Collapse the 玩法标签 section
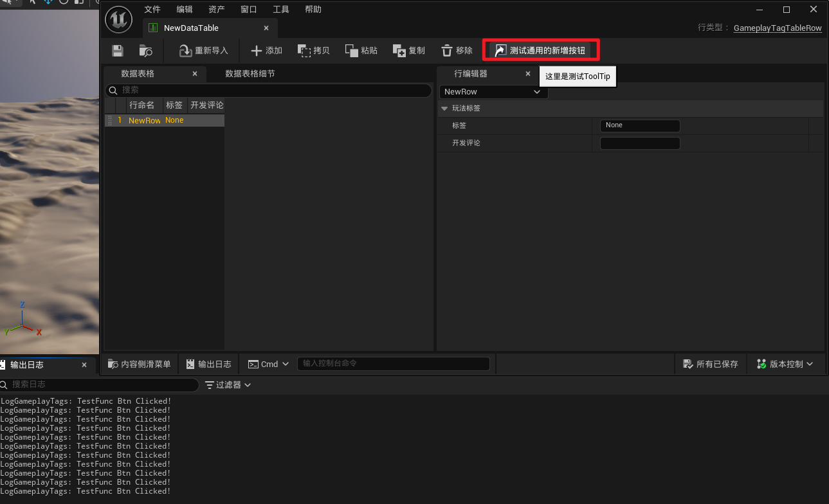The image size is (829, 504). click(444, 108)
